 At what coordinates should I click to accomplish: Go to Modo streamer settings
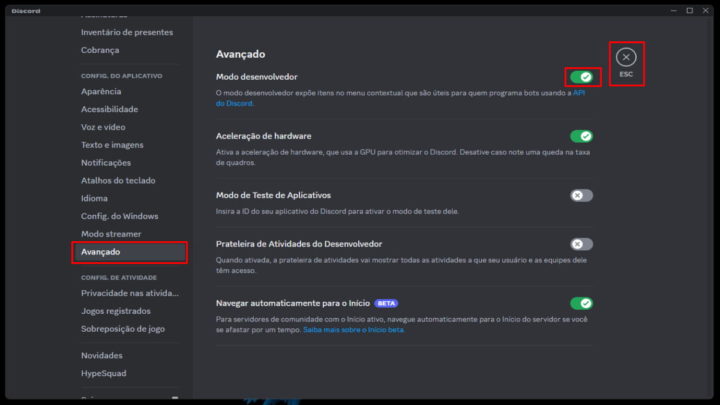tap(111, 234)
